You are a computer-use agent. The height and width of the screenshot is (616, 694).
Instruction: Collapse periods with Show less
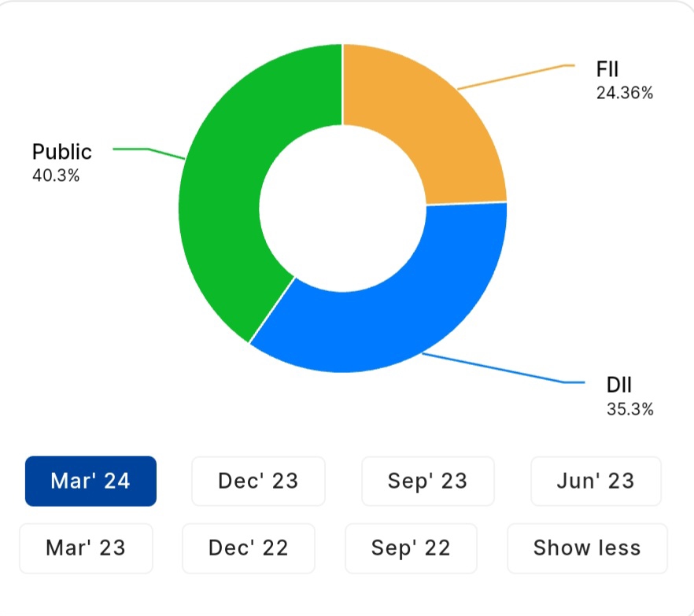[587, 548]
